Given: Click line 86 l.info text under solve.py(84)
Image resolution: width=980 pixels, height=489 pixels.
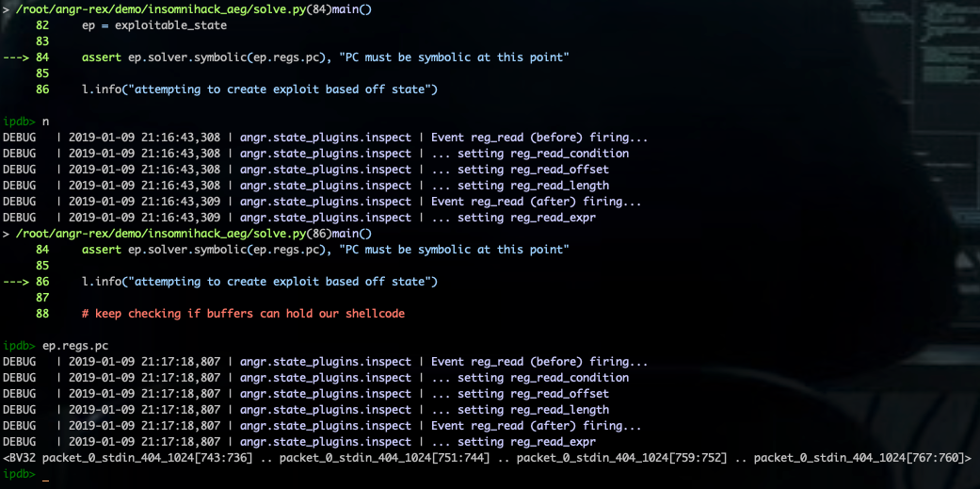Looking at the screenshot, I should (260, 90).
